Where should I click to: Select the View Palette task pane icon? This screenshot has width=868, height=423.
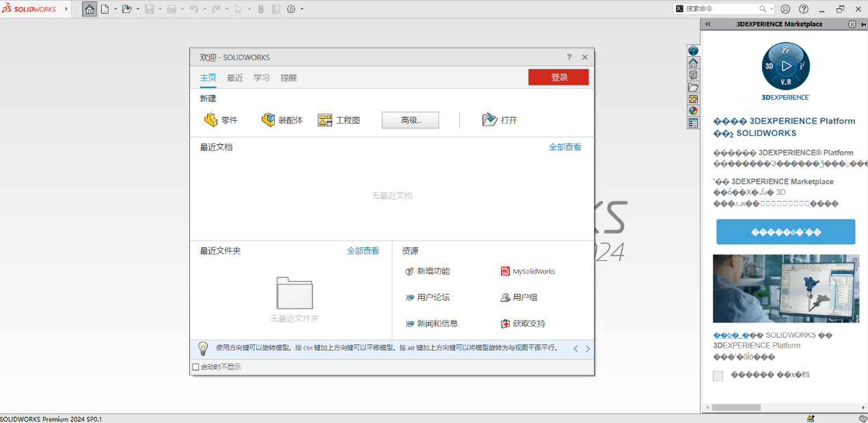click(x=693, y=99)
